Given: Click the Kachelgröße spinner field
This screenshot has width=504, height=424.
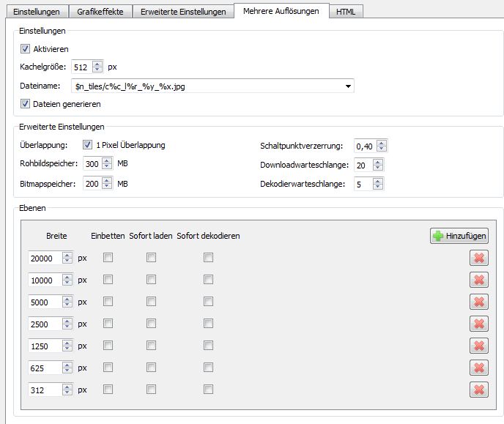Looking at the screenshot, I should pos(81,67).
